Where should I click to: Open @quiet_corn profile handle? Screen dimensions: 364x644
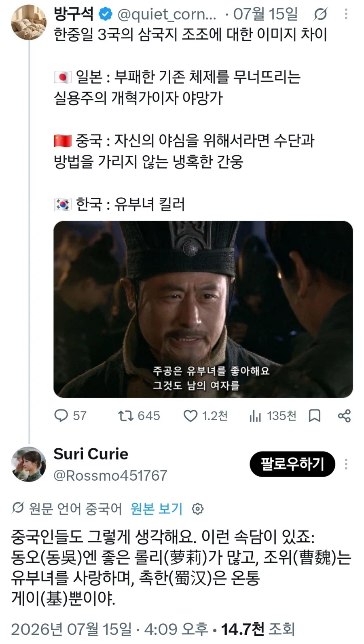coord(167,15)
